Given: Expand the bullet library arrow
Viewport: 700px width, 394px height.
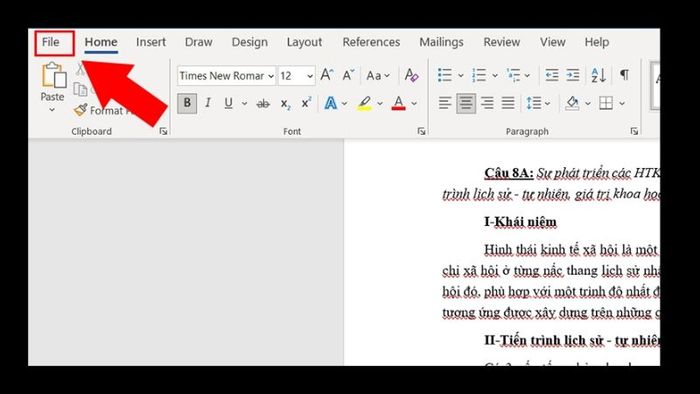Looking at the screenshot, I should coord(461,75).
